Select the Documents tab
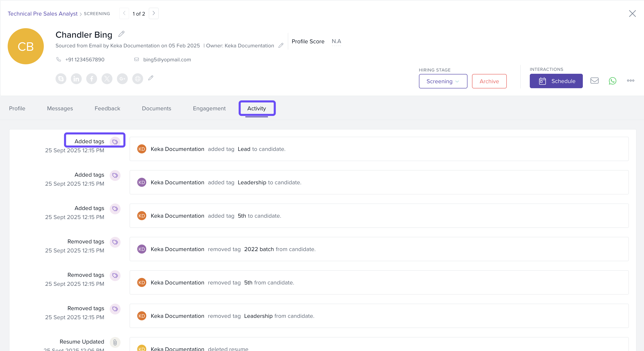 click(x=156, y=109)
